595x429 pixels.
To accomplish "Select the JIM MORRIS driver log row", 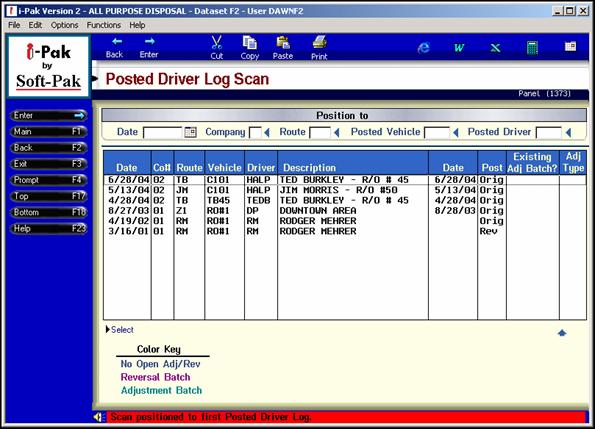I will click(x=345, y=190).
